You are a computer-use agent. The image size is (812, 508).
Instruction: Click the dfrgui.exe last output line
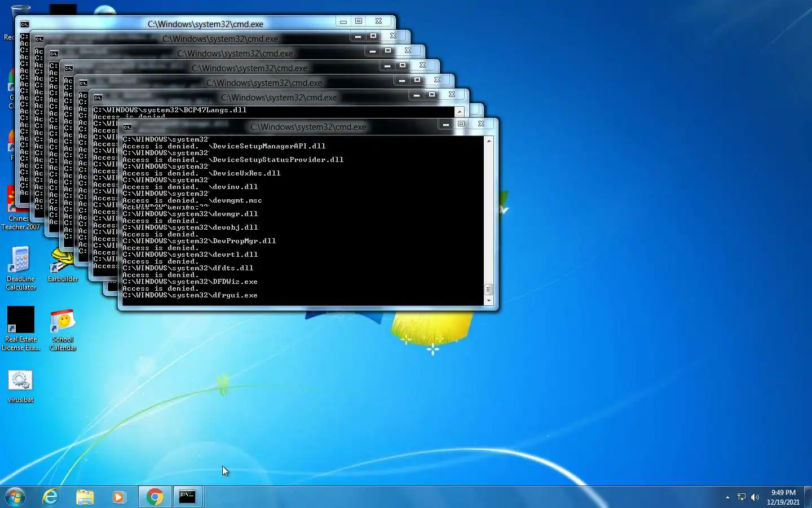click(x=190, y=295)
